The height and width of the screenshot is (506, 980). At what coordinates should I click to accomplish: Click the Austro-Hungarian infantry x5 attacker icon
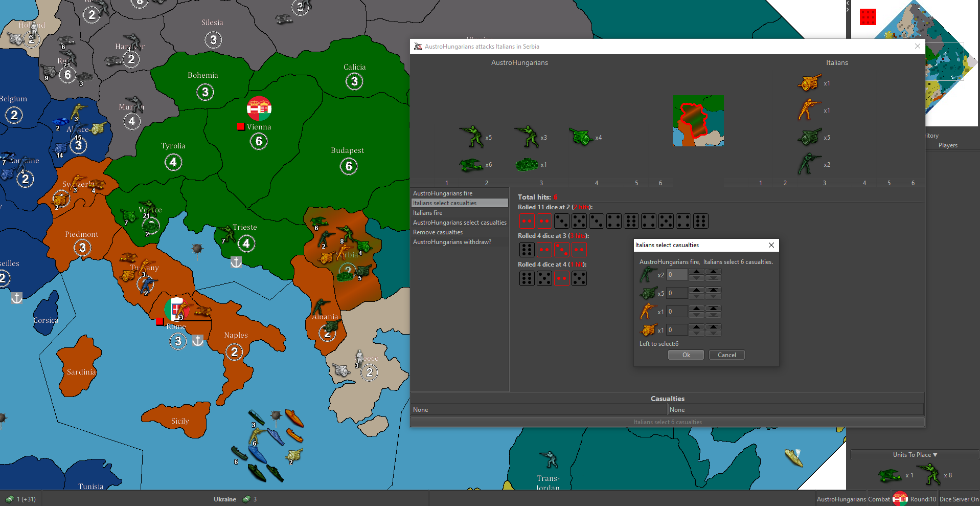471,137
